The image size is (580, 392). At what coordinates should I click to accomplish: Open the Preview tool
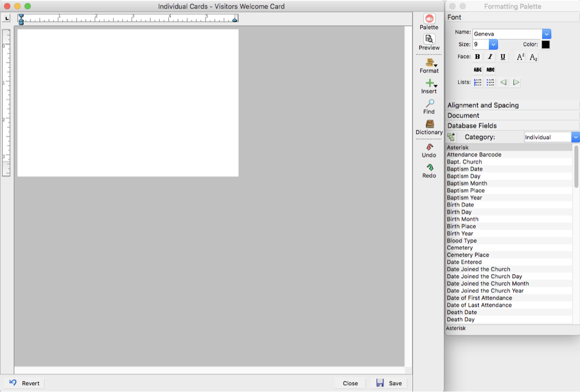point(429,40)
